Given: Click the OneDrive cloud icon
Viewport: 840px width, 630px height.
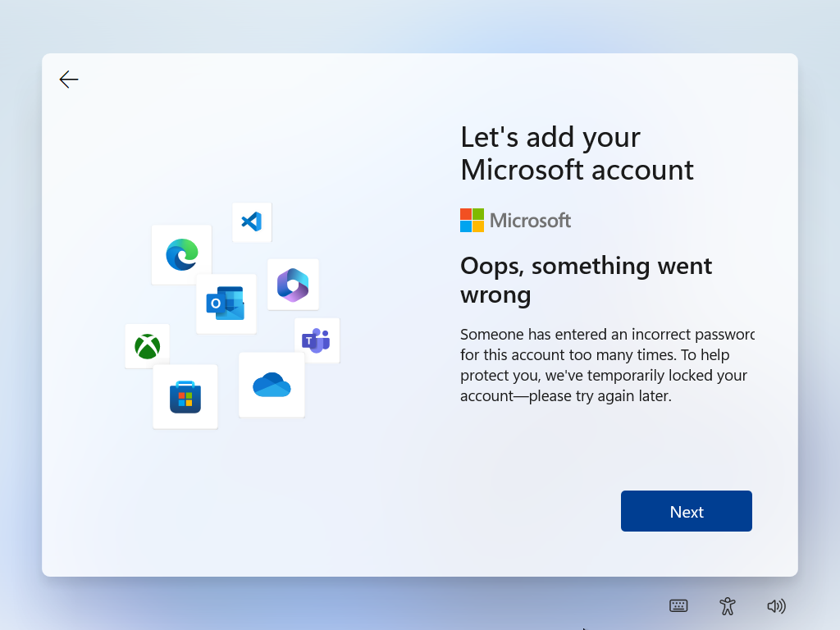Looking at the screenshot, I should point(272,385).
